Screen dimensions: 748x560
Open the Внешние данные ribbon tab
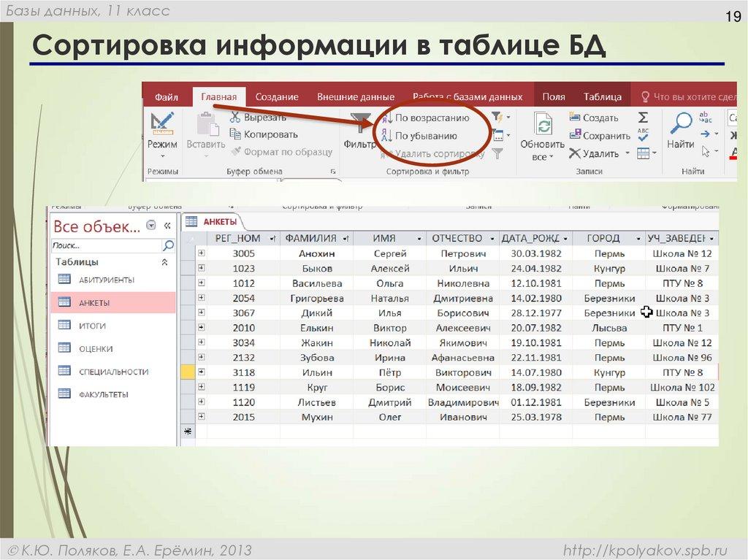tap(356, 96)
